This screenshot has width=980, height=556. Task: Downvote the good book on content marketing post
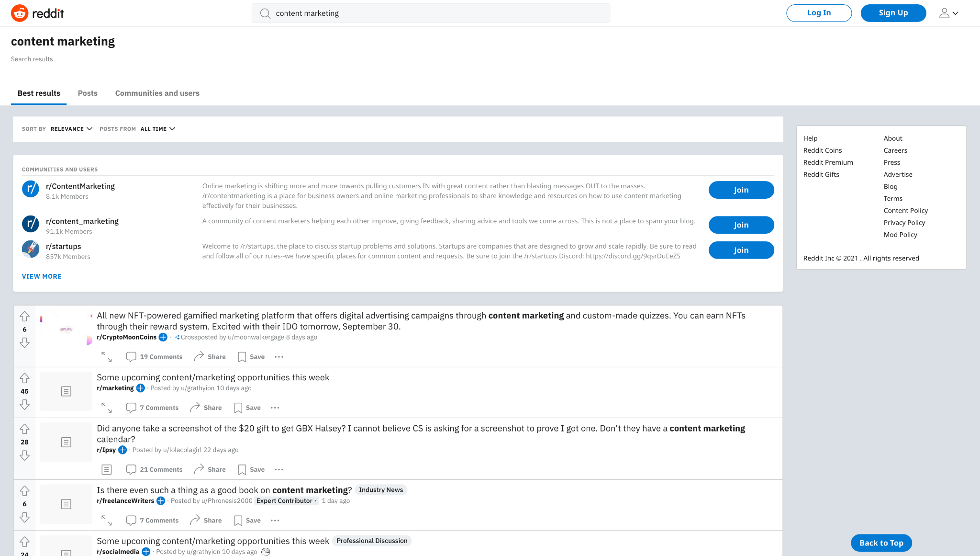point(25,517)
